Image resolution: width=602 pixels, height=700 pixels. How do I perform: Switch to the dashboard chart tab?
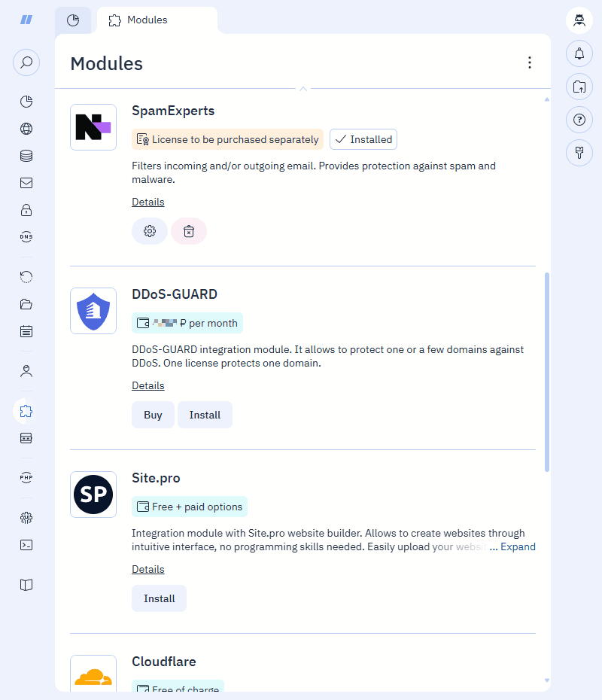click(x=73, y=20)
